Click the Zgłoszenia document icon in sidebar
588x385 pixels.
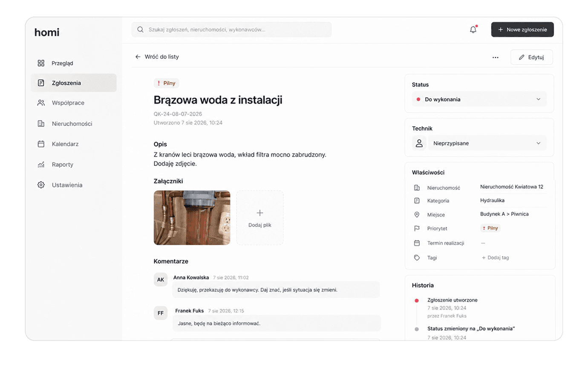coord(41,83)
